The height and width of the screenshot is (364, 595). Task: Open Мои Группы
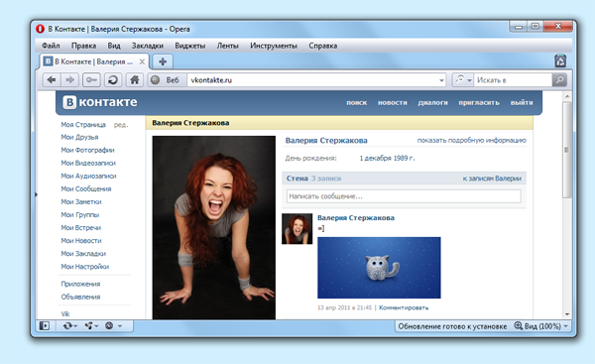pos(80,214)
